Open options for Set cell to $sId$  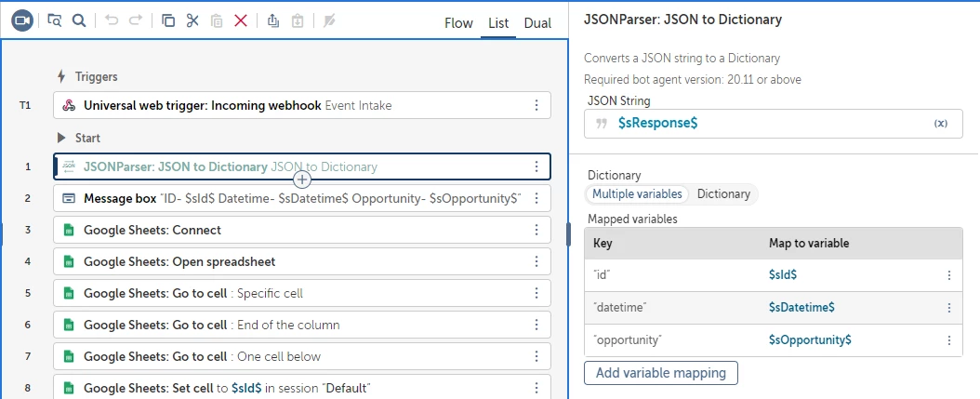[536, 388]
